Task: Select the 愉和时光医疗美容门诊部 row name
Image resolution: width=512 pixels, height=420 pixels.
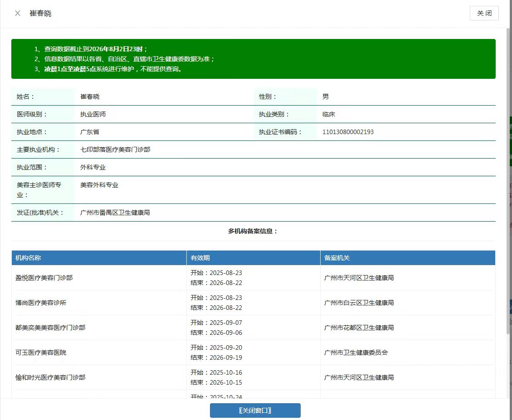Action: (50, 377)
